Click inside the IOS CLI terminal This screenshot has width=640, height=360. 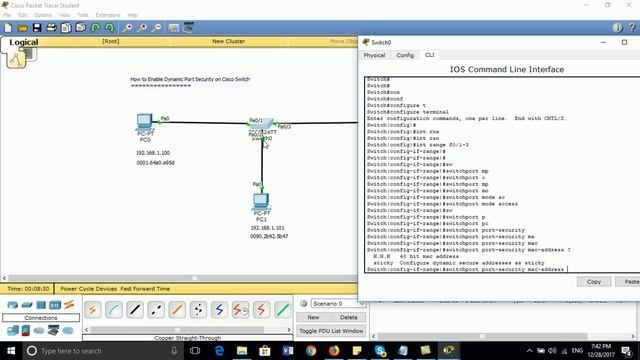pos(502,175)
